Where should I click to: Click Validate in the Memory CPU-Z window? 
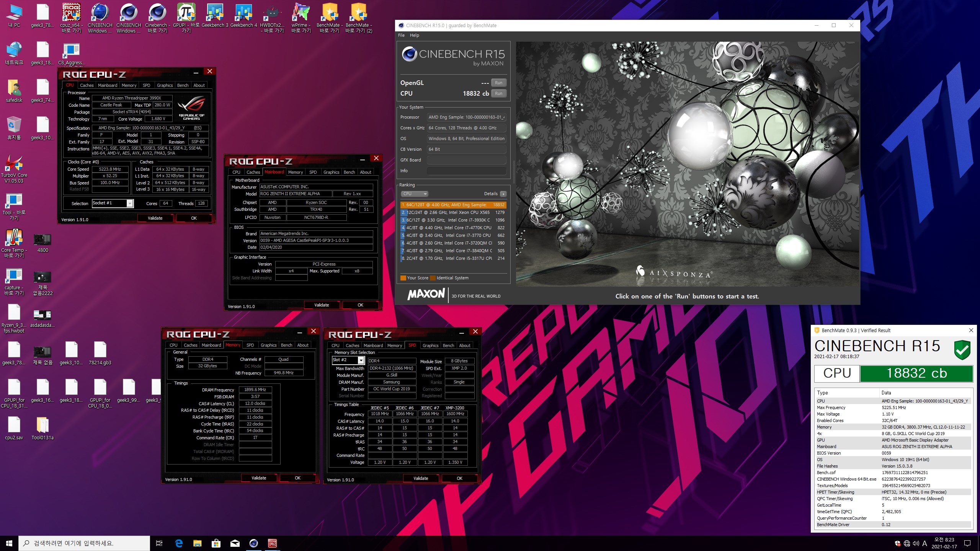pos(259,478)
